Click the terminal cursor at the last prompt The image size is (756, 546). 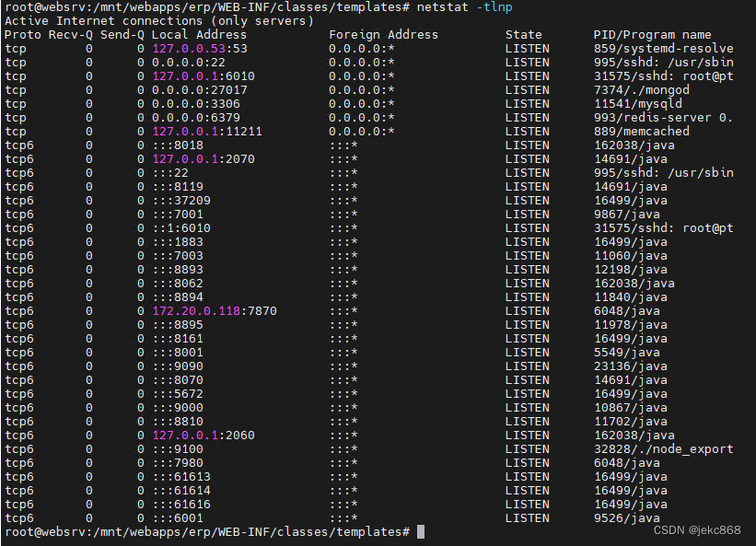[x=421, y=532]
